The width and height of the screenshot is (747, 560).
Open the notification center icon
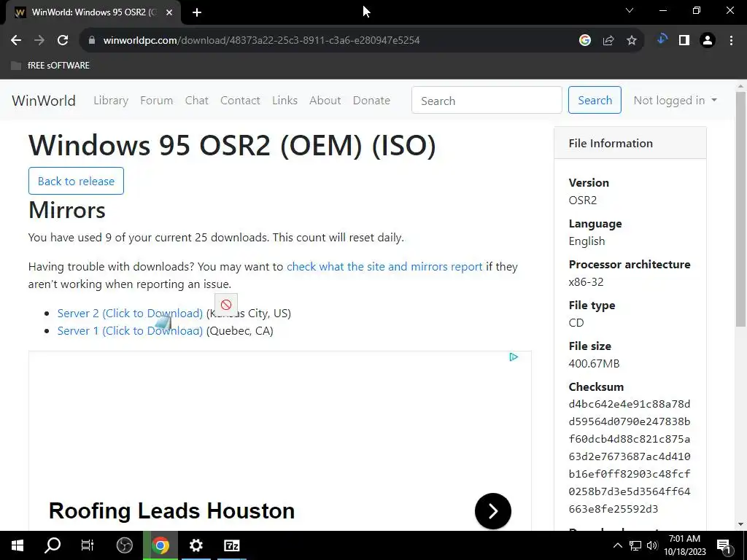coord(724,546)
